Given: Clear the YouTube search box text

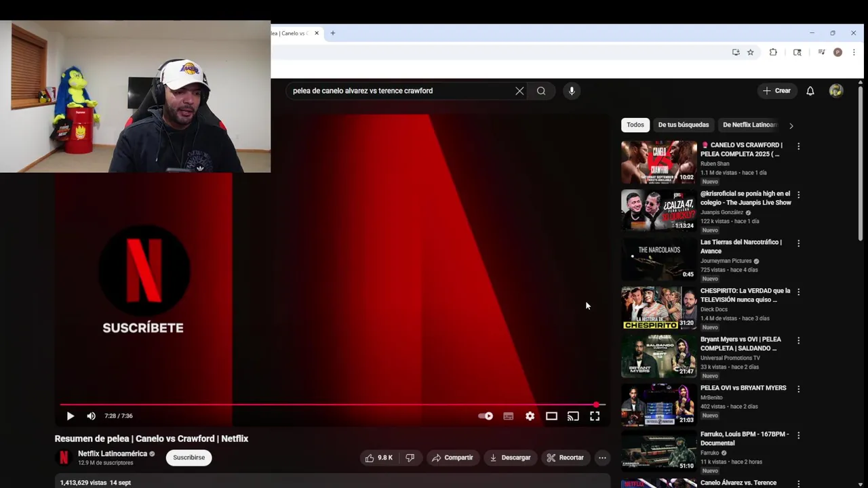Looking at the screenshot, I should click(519, 91).
